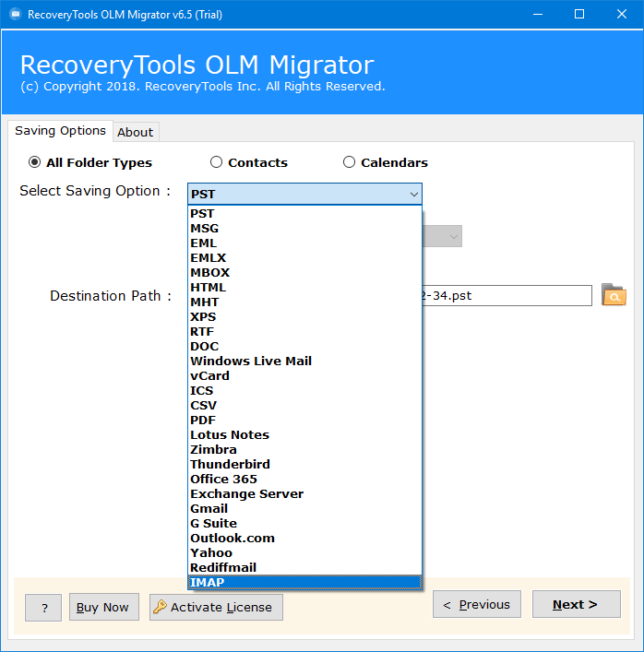Pick RTF in the dropdown list
The width and height of the screenshot is (644, 652).
(x=305, y=332)
